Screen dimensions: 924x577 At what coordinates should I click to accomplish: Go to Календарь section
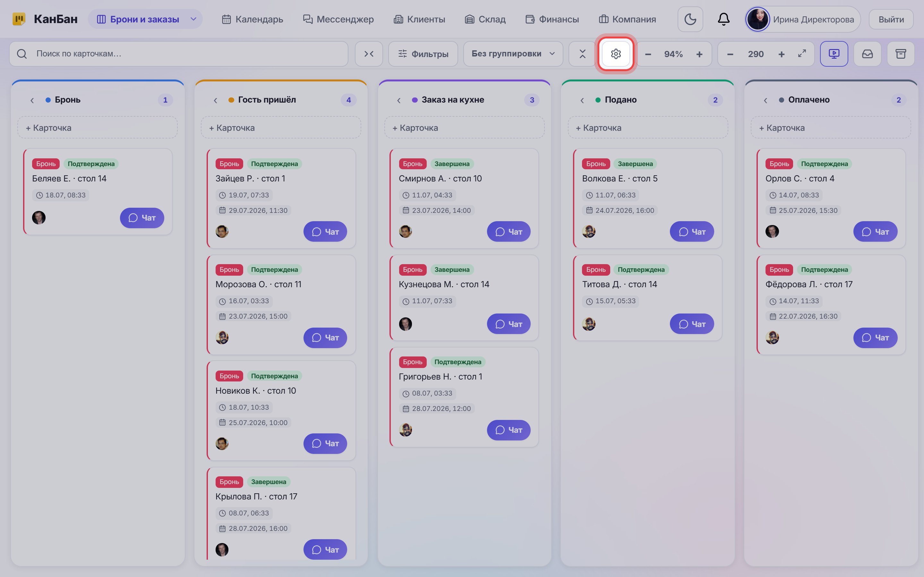click(x=252, y=19)
